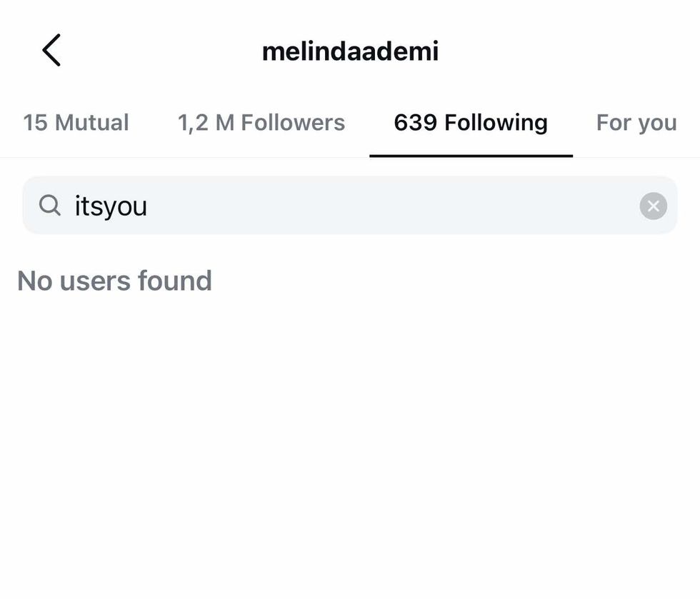Open the For you tab
Viewport: 700px width, 599px height.
636,123
